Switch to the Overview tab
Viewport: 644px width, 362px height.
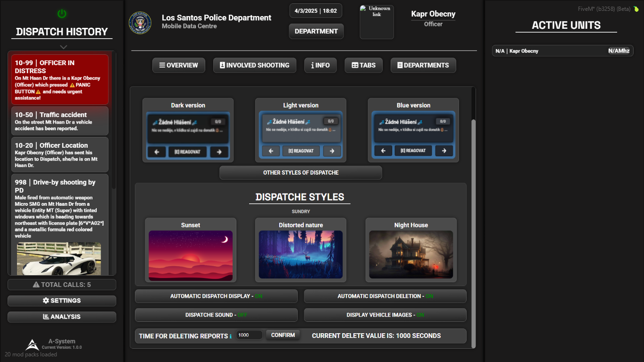[179, 65]
